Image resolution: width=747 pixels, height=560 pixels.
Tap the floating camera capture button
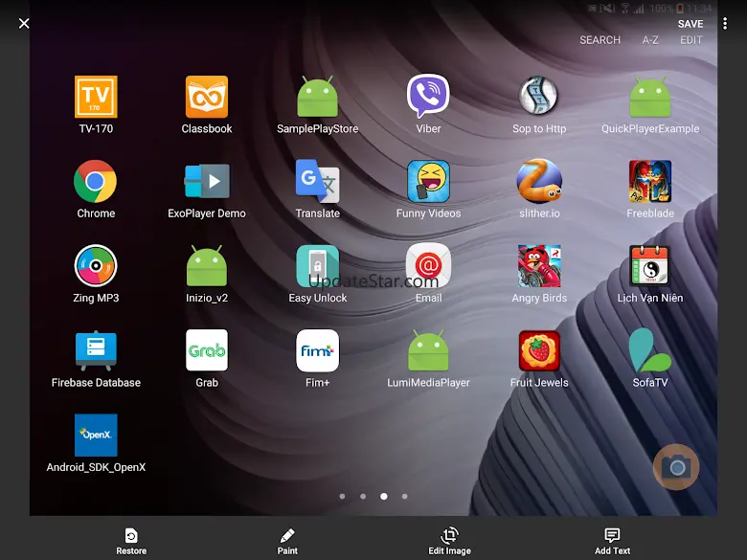click(x=676, y=467)
